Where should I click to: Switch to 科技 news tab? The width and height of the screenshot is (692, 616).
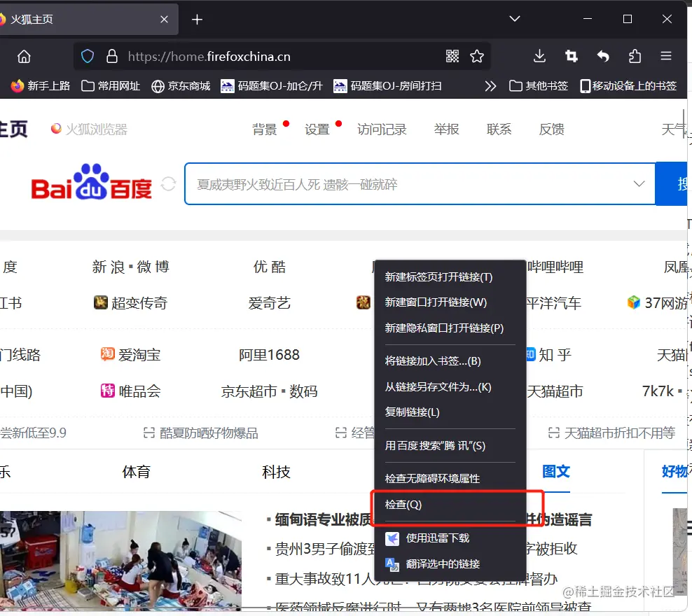coord(276,472)
